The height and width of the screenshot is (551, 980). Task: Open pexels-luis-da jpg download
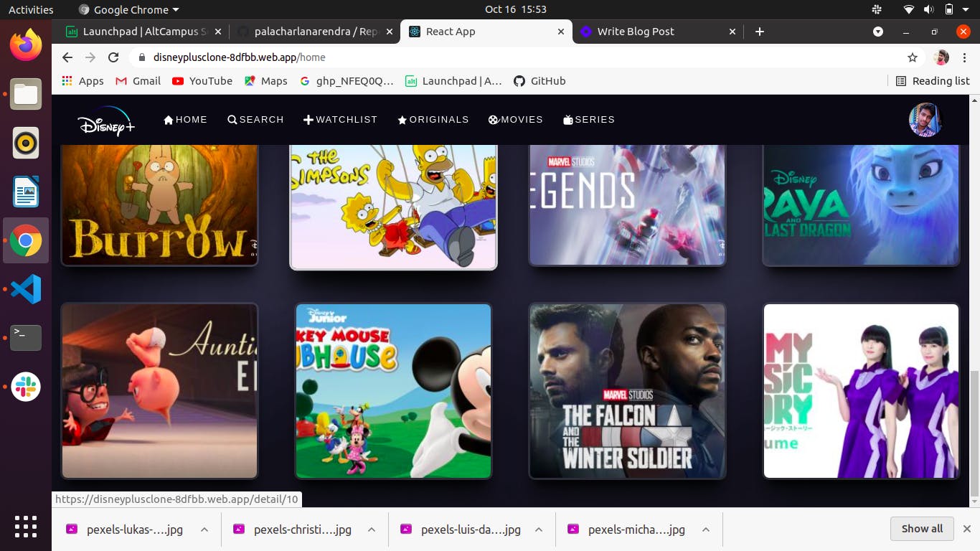tap(460, 529)
